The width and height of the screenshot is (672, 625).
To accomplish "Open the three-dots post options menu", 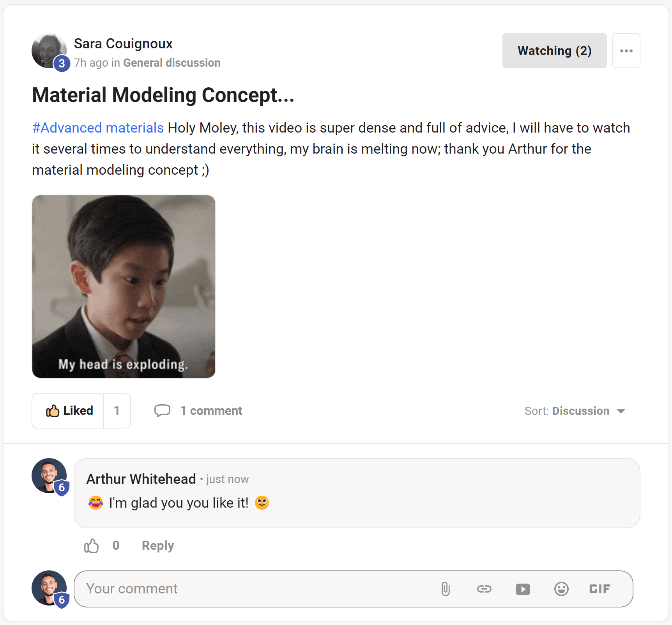I will tap(626, 51).
